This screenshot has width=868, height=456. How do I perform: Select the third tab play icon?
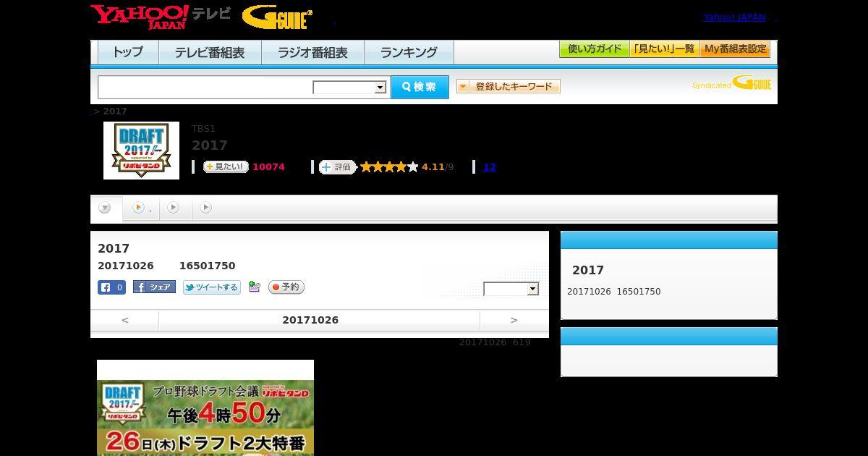(173, 208)
